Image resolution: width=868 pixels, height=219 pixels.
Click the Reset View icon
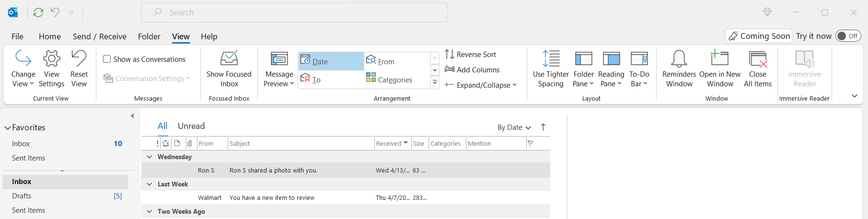point(79,59)
